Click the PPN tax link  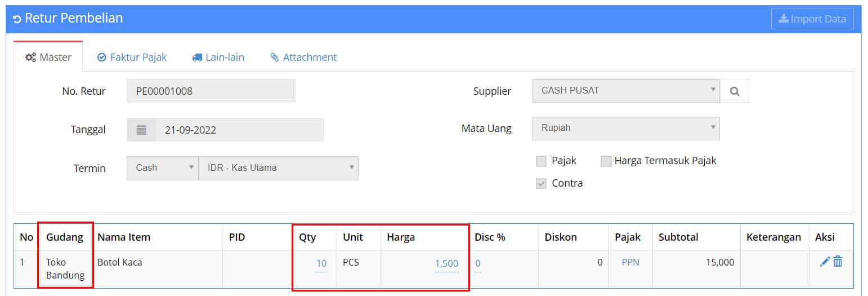pyautogui.click(x=630, y=263)
